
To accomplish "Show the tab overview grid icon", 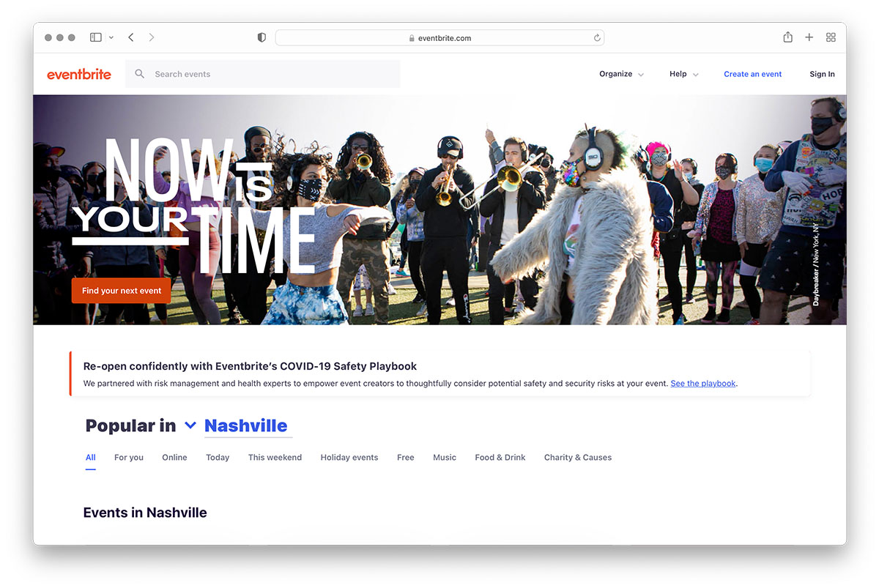I will pos(831,37).
